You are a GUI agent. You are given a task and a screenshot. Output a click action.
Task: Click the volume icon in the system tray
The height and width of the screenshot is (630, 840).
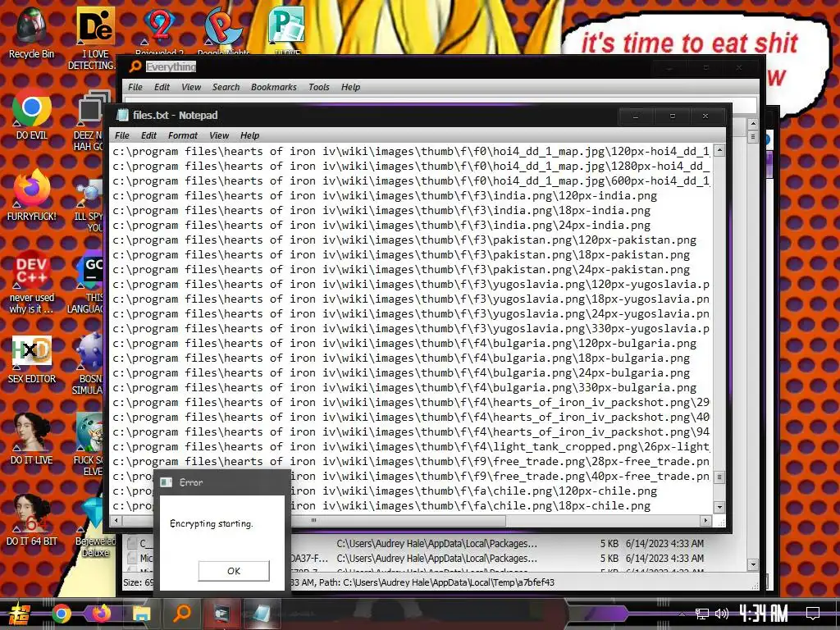(721, 614)
